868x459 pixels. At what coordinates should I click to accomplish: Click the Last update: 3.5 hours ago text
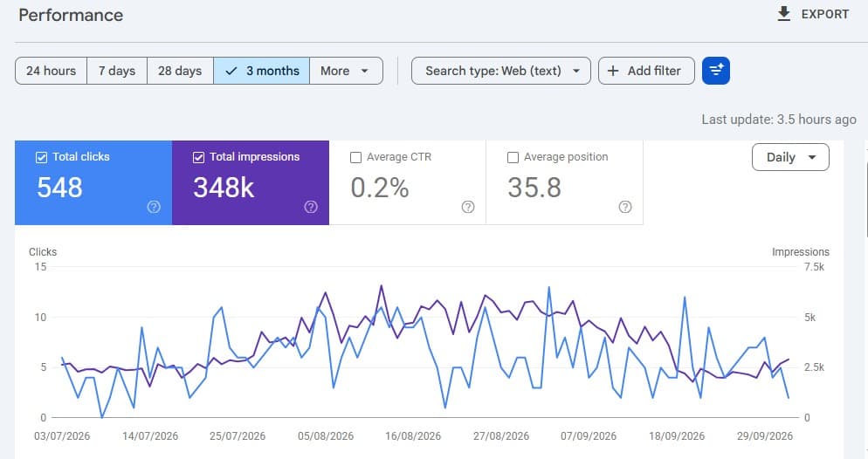pyautogui.click(x=779, y=120)
